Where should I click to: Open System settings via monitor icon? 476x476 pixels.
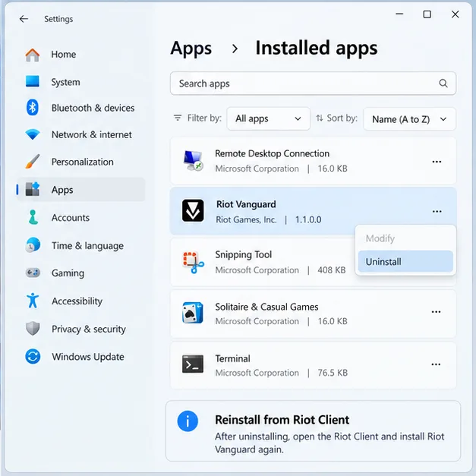pos(32,81)
